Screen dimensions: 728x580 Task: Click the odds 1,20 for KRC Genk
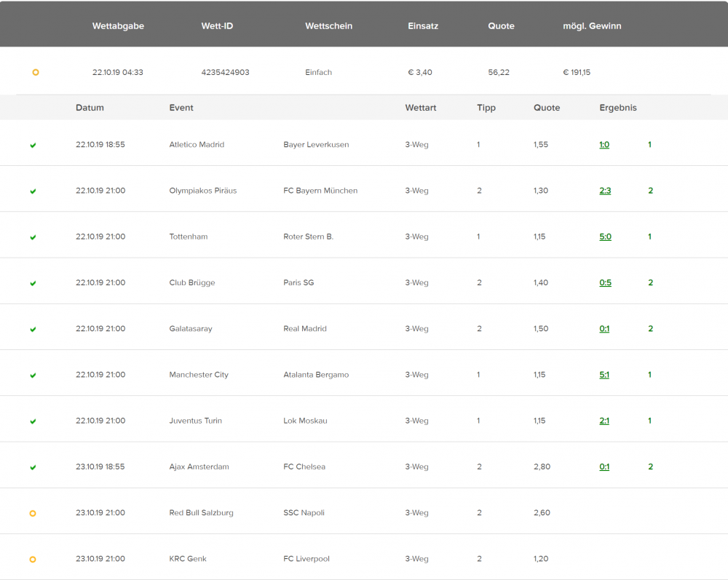click(541, 559)
